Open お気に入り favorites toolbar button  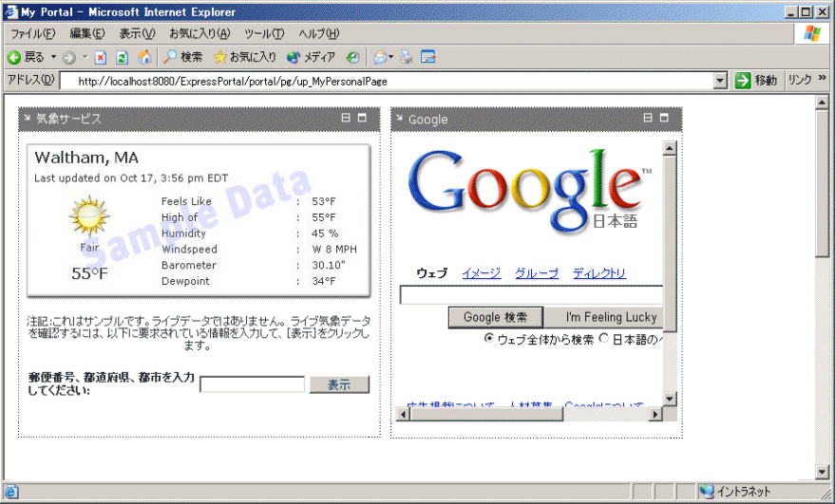(x=245, y=57)
